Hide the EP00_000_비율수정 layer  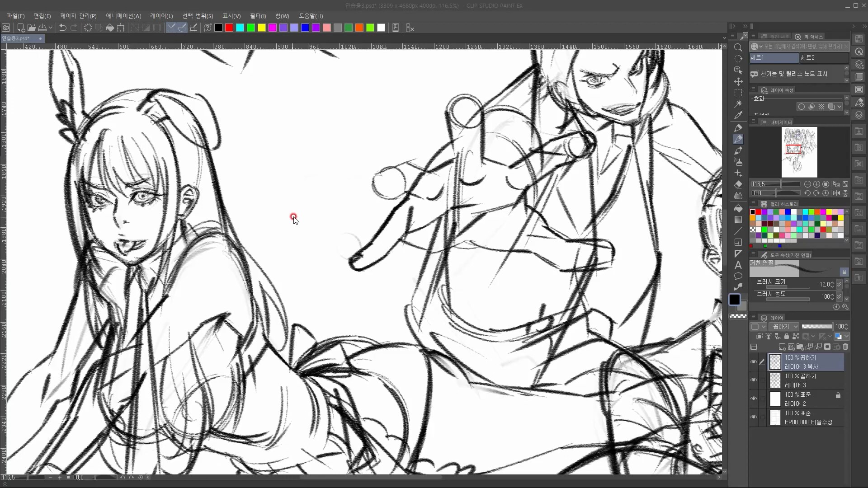pyautogui.click(x=753, y=418)
